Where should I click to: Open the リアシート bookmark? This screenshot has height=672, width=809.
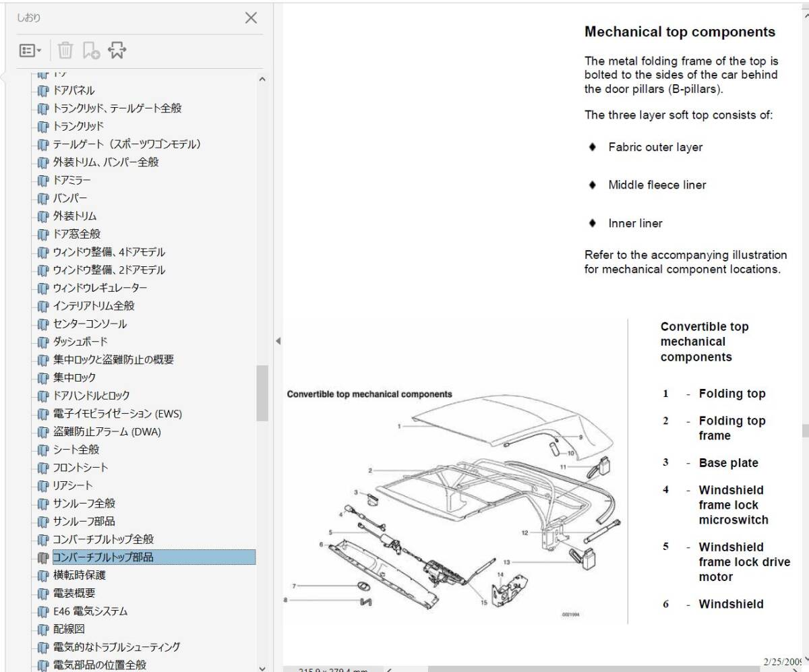click(73, 485)
